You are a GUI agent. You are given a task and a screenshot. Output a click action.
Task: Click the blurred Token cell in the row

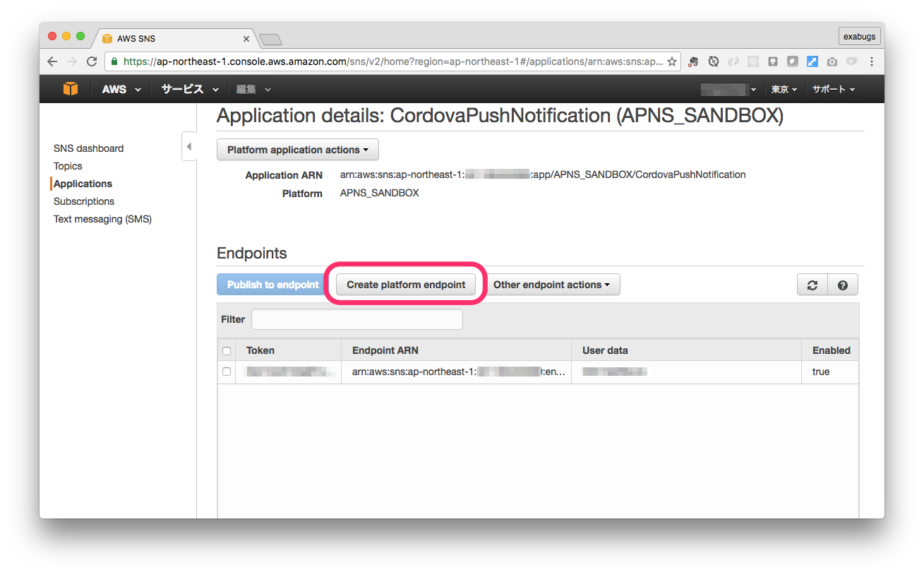click(289, 372)
